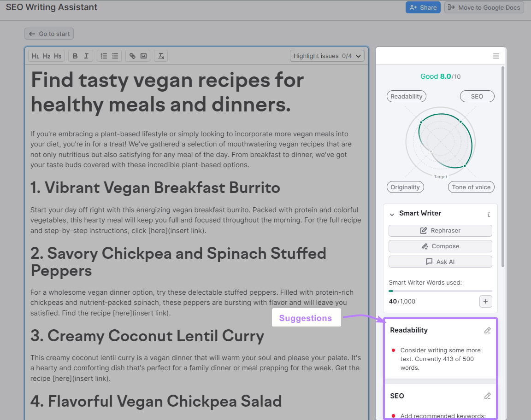
Task: Insert an image into the document
Action: coord(143,56)
